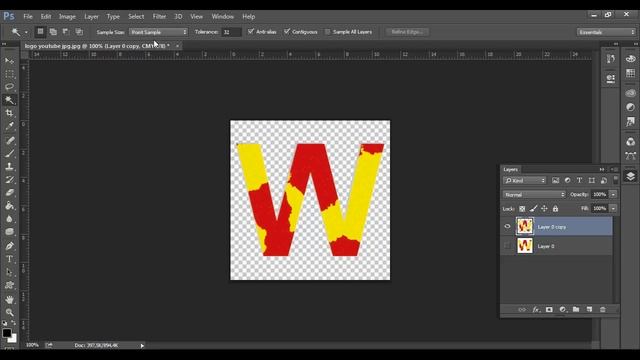Open the Fill slider arrow
This screenshot has height=360, width=640.
(613, 209)
